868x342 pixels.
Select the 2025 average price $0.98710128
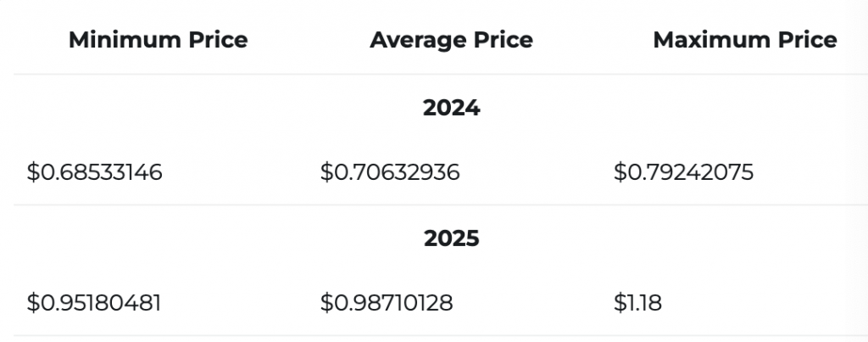(x=387, y=302)
